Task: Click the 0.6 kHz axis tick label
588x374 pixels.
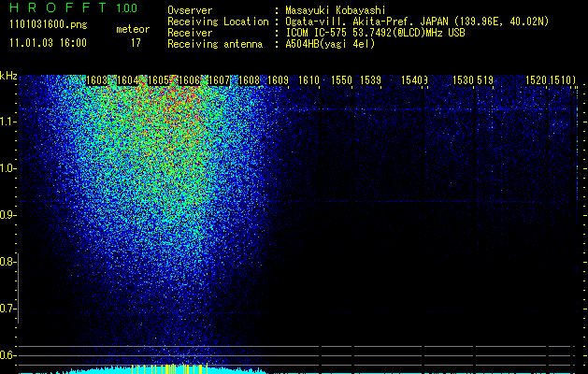Action: point(7,355)
